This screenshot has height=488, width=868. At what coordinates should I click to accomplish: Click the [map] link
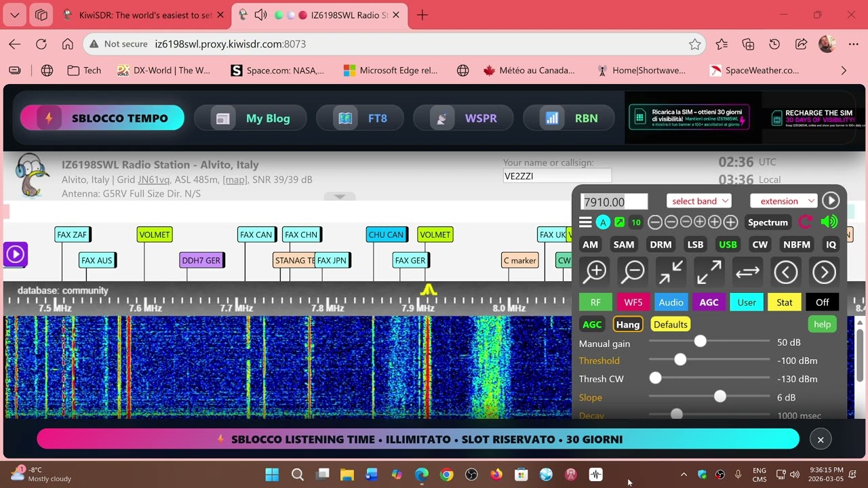click(x=235, y=180)
